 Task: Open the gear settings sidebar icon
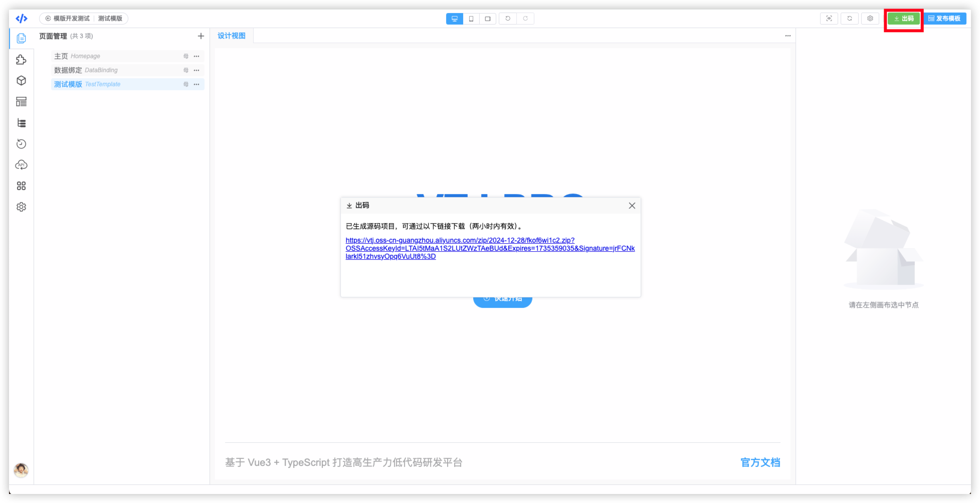tap(21, 207)
